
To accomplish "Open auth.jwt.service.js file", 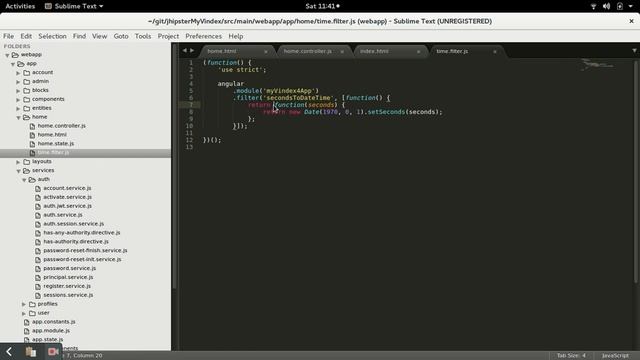I will 68,206.
